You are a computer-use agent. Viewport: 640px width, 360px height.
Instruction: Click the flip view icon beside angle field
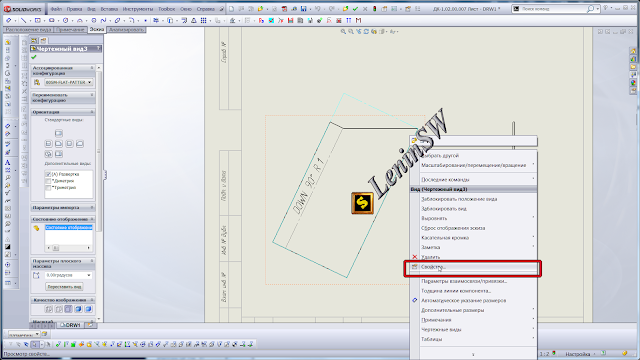point(36,276)
